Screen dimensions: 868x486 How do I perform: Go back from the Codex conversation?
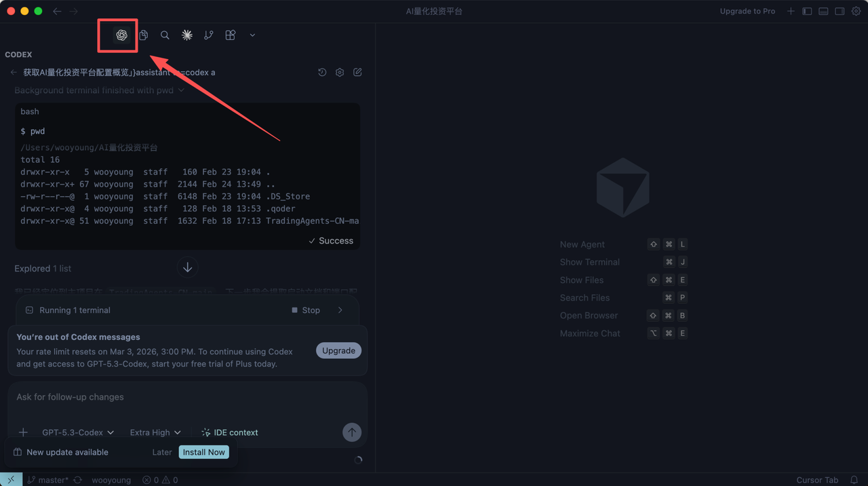point(14,72)
